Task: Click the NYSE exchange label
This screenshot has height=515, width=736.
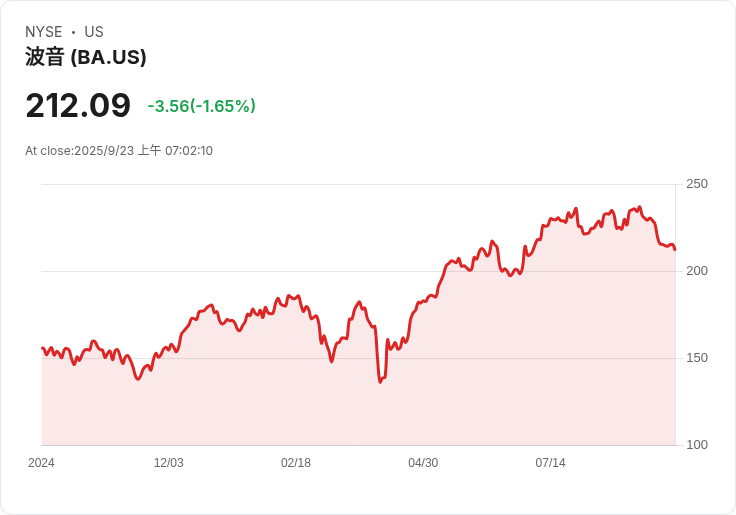Action: click(x=43, y=32)
